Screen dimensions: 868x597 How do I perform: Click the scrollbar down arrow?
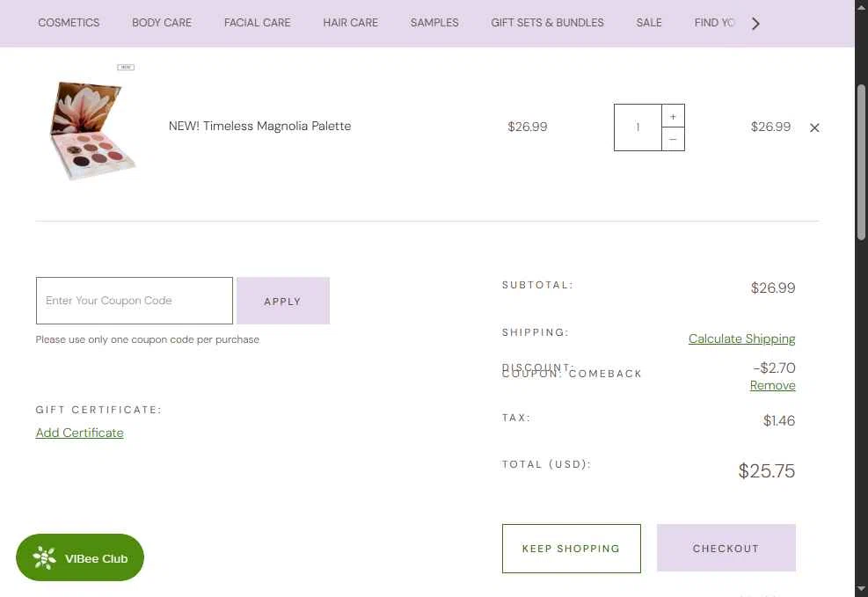pos(861,589)
